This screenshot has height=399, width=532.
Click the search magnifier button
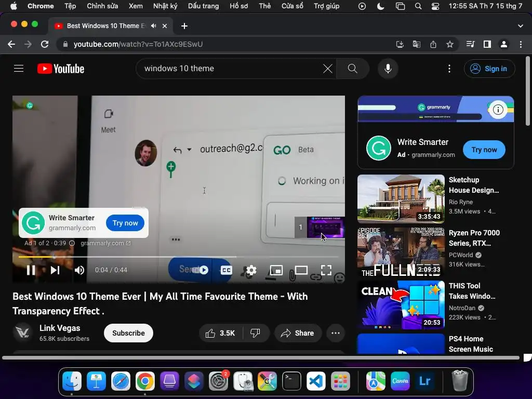(353, 69)
